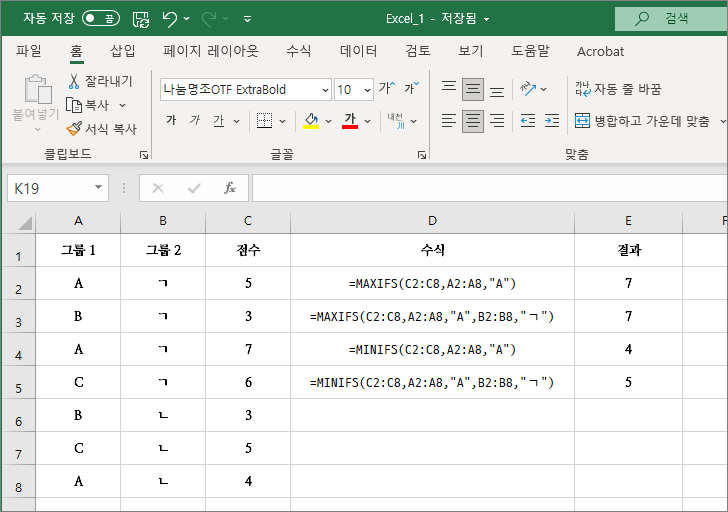Open Customize Quick Access Toolbar dropdown

pyautogui.click(x=247, y=19)
